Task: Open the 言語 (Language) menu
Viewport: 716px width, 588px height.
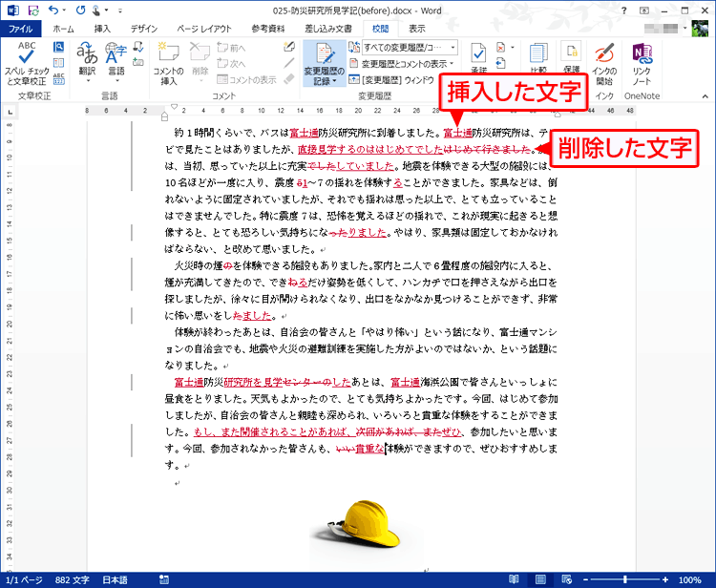Action: click(116, 63)
